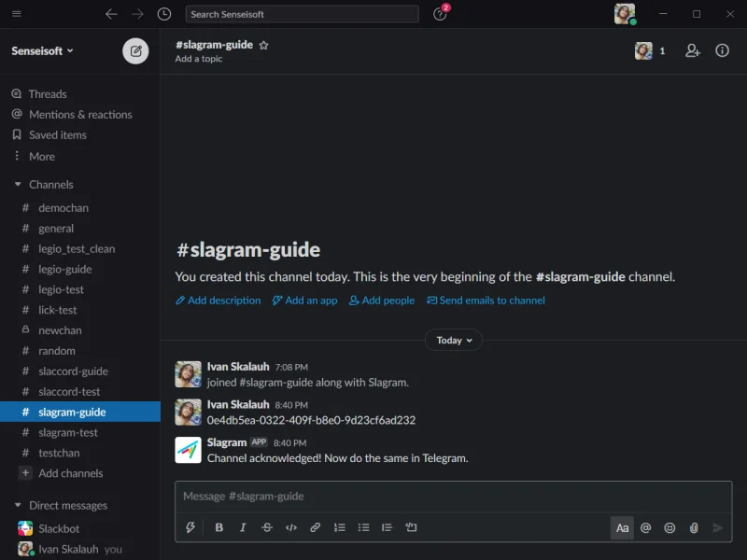Click Message #slagram-guide input
747x560 pixels.
point(454,497)
